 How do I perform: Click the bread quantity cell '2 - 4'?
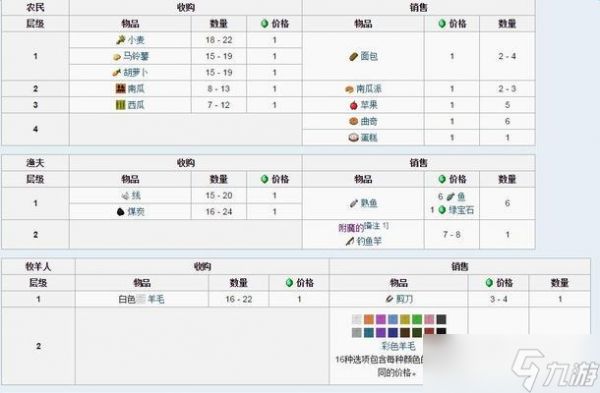point(507,56)
